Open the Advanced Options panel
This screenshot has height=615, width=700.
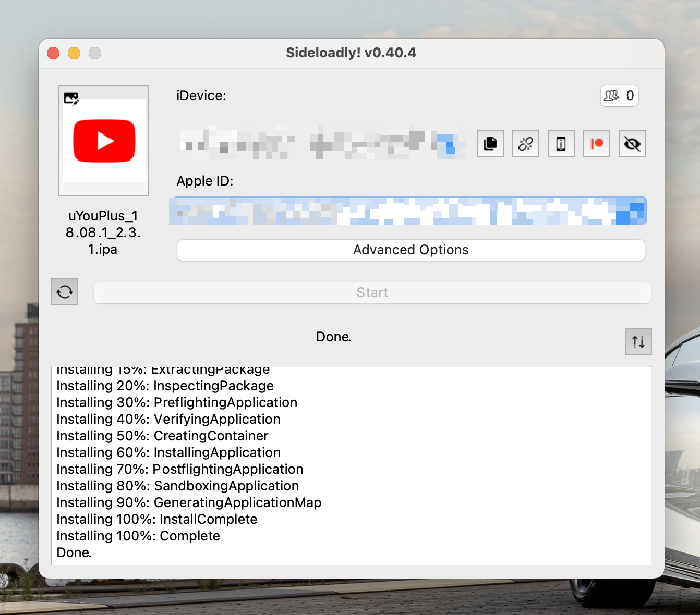[x=411, y=250]
